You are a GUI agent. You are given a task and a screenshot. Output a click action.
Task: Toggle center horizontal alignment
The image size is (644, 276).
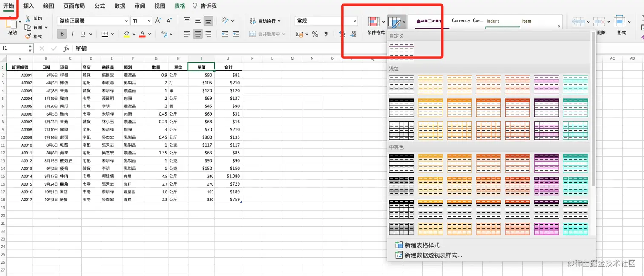(x=198, y=34)
